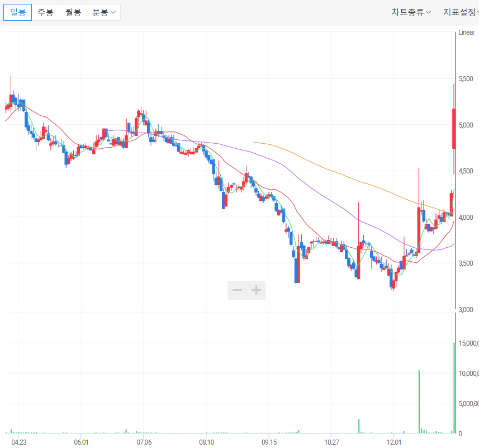This screenshot has width=479, height=448.
Task: Click the 3,500 price axis label
Action: [466, 263]
